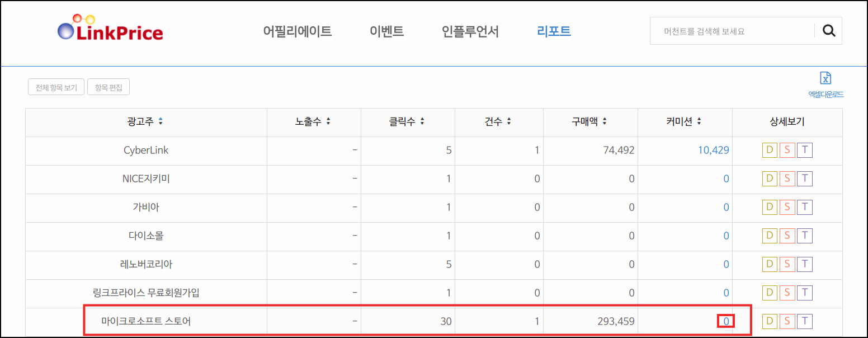Sort table by 노출수 column

coord(328,121)
